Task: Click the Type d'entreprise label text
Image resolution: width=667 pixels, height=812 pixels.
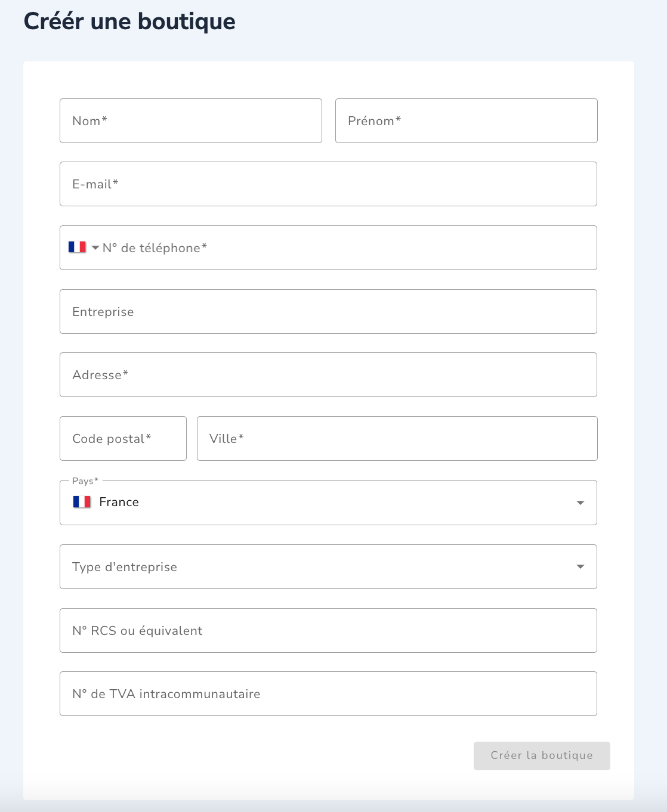Action: click(125, 567)
